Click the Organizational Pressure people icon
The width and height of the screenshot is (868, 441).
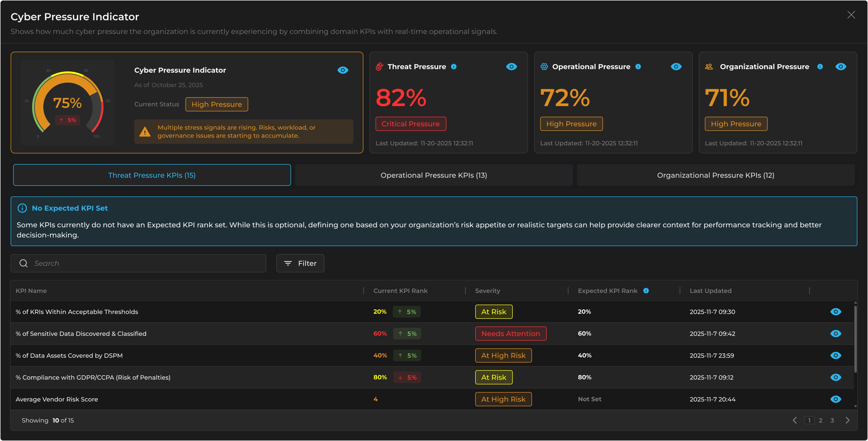709,67
